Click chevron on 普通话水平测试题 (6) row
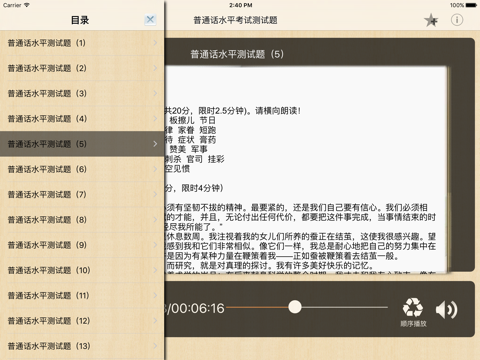 (x=155, y=169)
